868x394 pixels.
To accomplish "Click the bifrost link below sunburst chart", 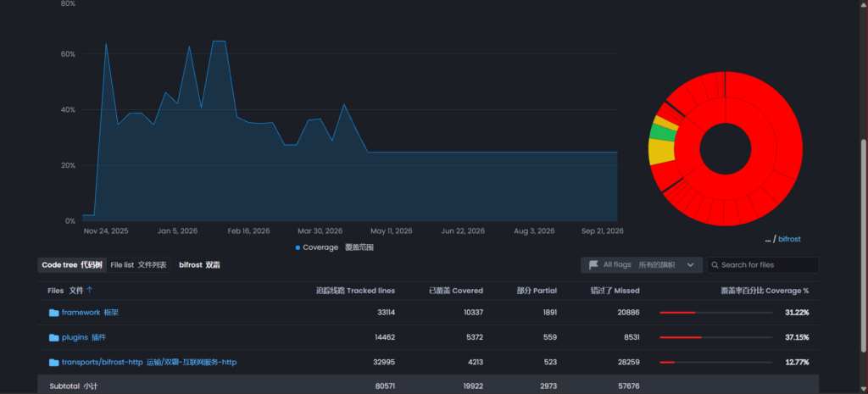I will pos(789,239).
